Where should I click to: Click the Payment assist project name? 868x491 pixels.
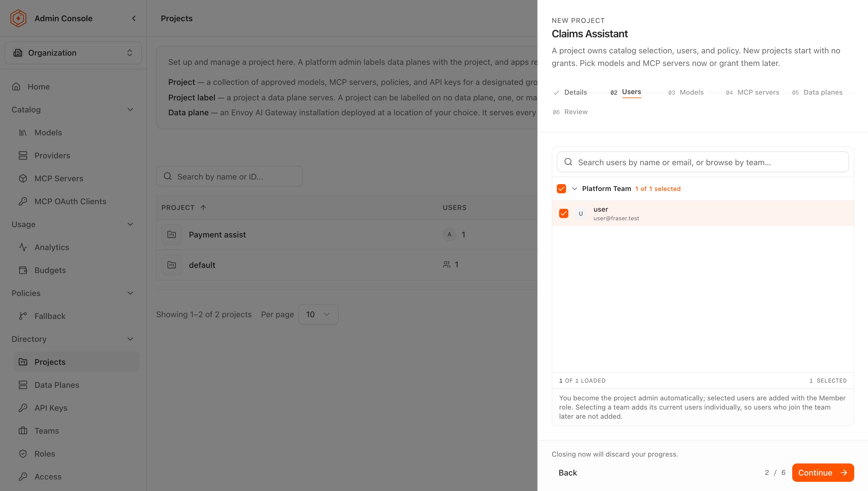(x=217, y=234)
